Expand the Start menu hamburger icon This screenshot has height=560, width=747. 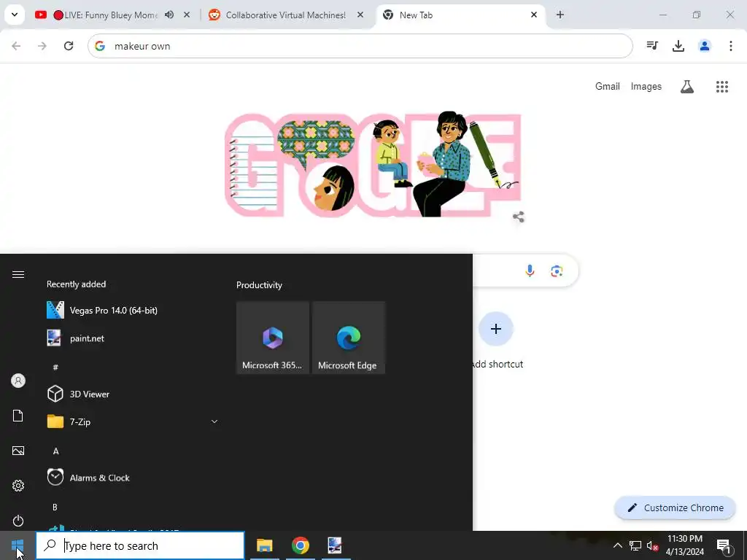point(18,274)
